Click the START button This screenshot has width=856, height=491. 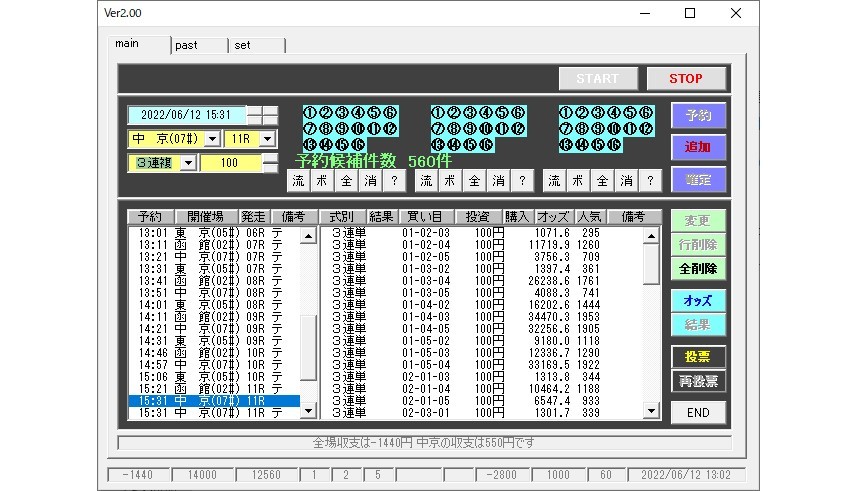598,79
